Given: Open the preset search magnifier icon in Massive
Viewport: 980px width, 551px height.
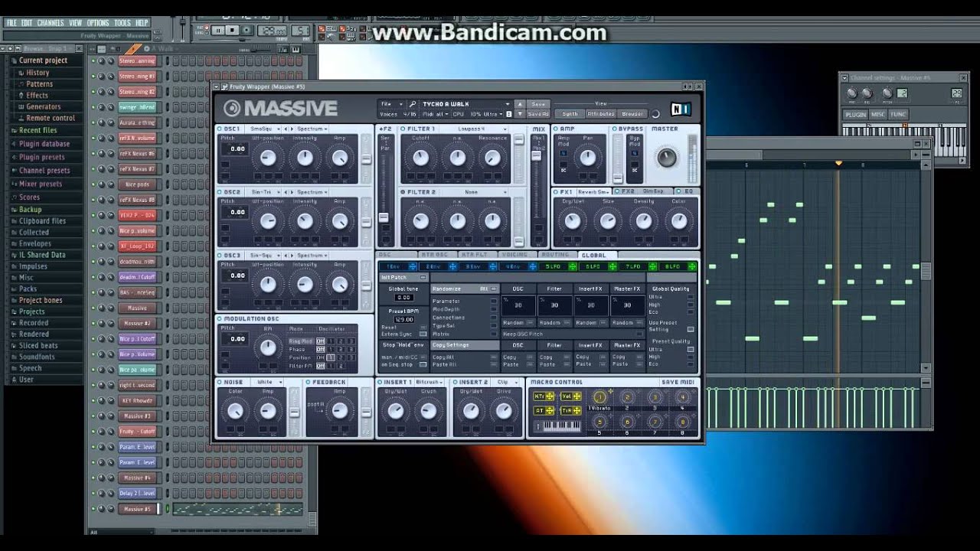Looking at the screenshot, I should tap(413, 104).
